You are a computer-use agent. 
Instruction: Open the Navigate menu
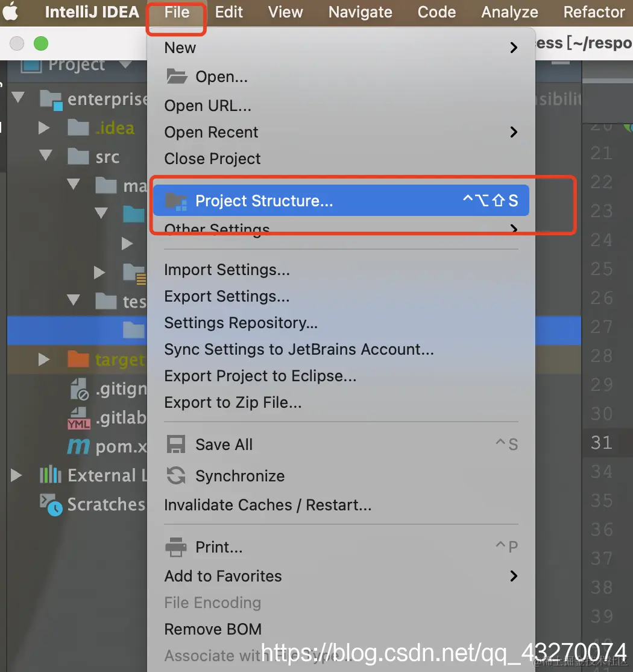point(360,12)
